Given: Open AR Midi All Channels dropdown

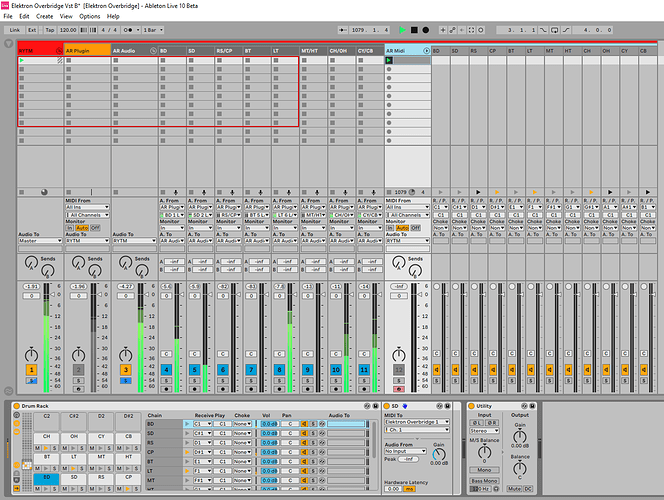Looking at the screenshot, I should [408, 215].
